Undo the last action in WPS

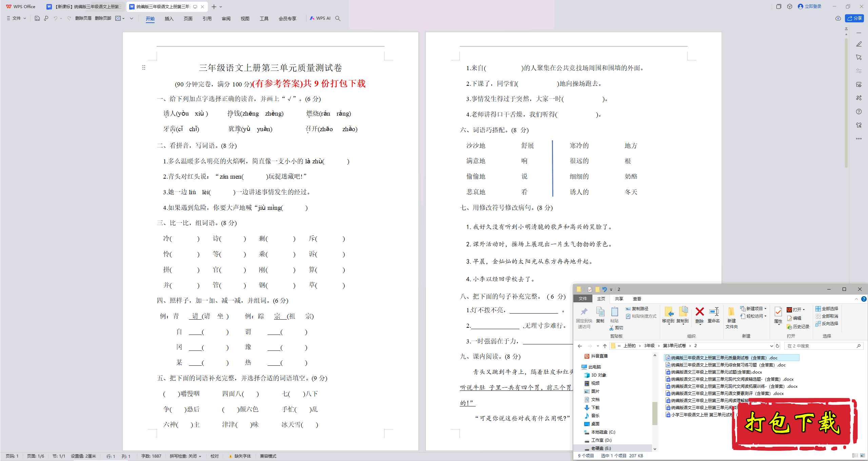(x=55, y=18)
